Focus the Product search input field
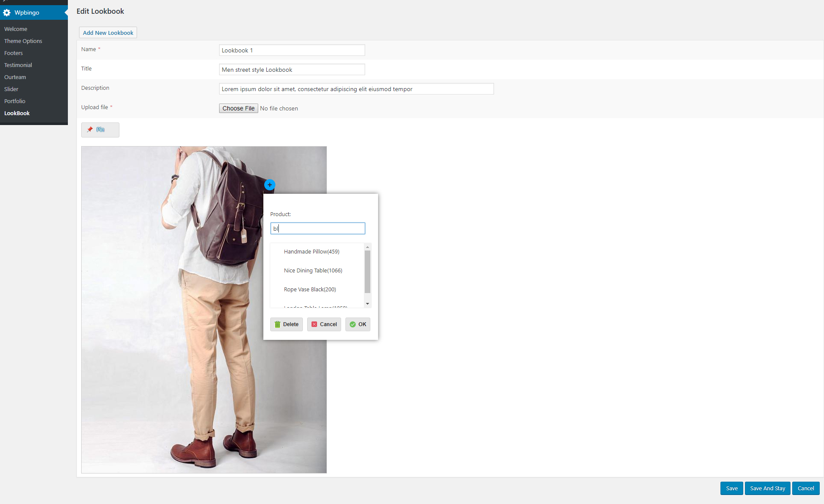The height and width of the screenshot is (504, 824). point(317,229)
